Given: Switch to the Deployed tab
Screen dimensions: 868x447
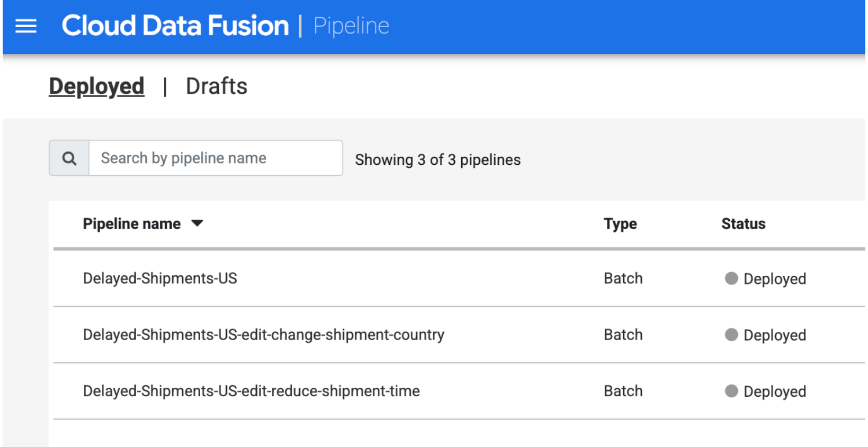Looking at the screenshot, I should click(x=97, y=87).
